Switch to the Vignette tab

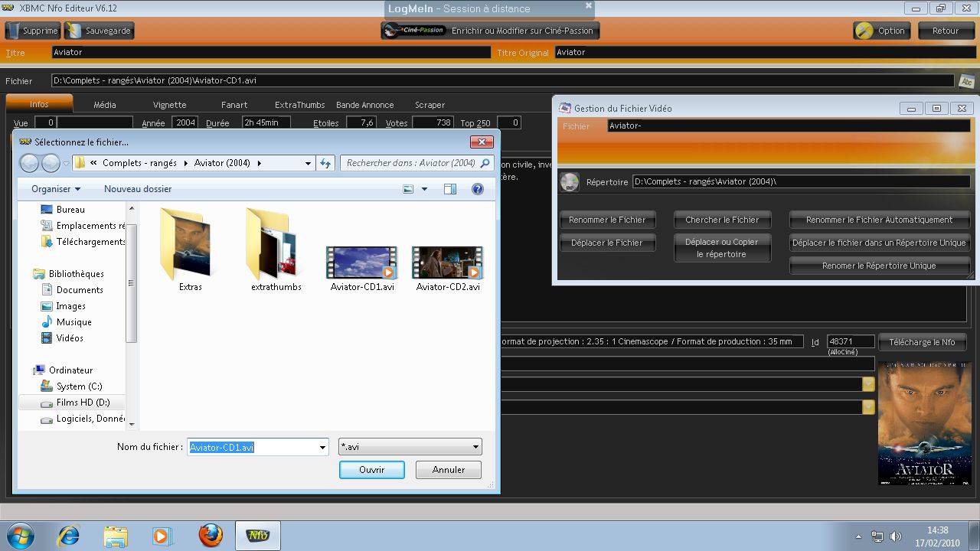tap(169, 105)
